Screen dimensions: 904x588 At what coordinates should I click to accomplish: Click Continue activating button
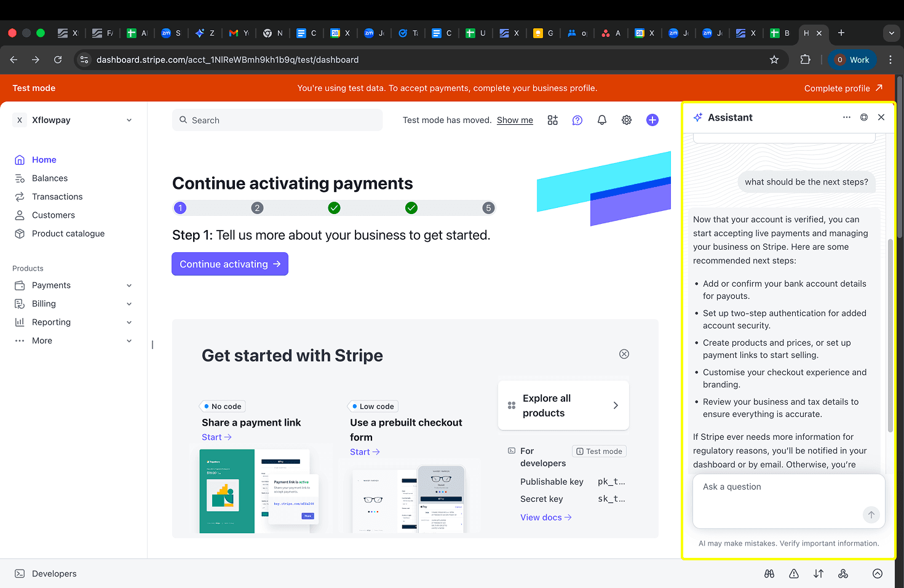(x=230, y=264)
